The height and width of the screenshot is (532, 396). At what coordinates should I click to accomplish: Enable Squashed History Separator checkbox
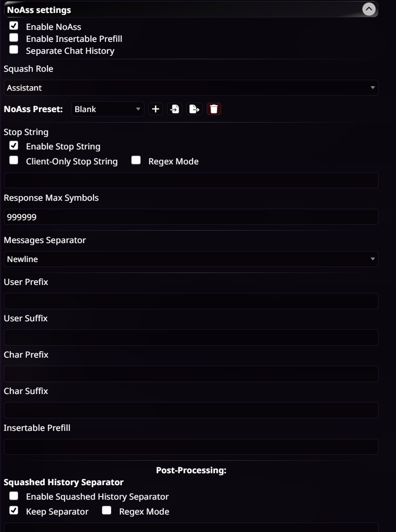(x=13, y=496)
